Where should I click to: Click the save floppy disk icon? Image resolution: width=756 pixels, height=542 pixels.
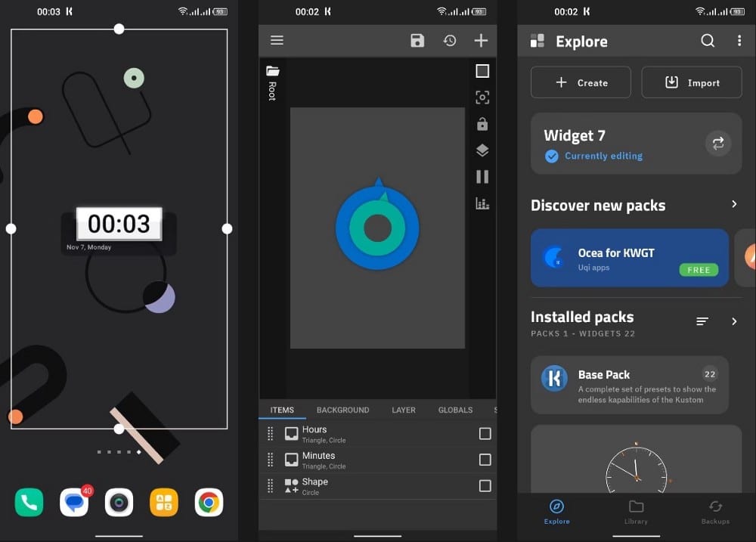[x=417, y=41]
